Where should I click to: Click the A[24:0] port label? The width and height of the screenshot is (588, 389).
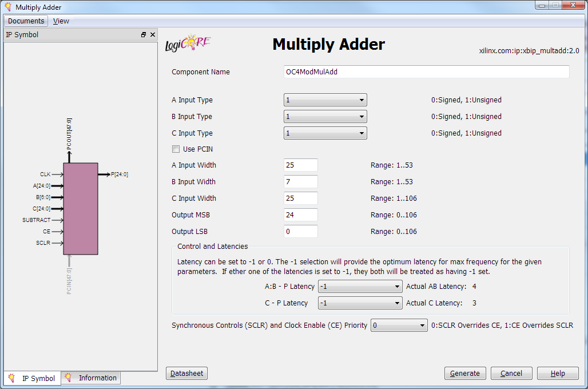tap(42, 186)
